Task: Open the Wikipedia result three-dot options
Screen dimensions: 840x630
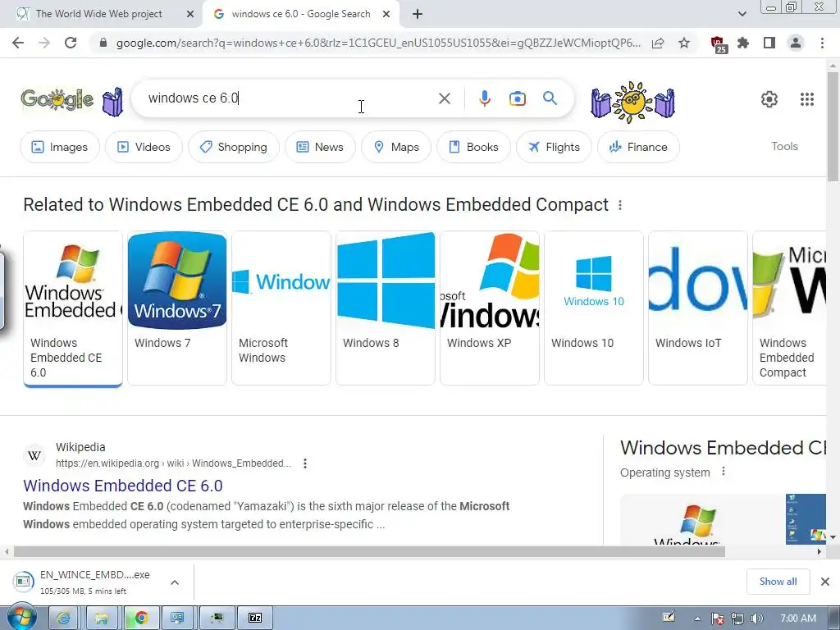Action: pyautogui.click(x=305, y=463)
